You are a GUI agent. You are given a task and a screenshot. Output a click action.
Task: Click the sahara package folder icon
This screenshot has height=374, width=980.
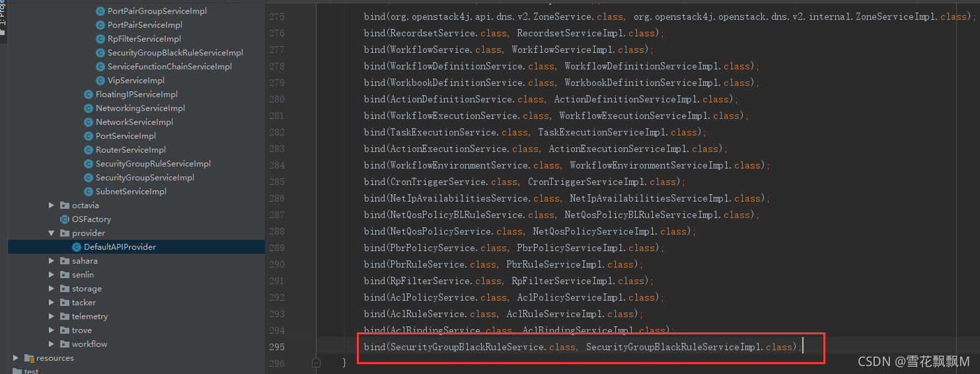(x=65, y=261)
